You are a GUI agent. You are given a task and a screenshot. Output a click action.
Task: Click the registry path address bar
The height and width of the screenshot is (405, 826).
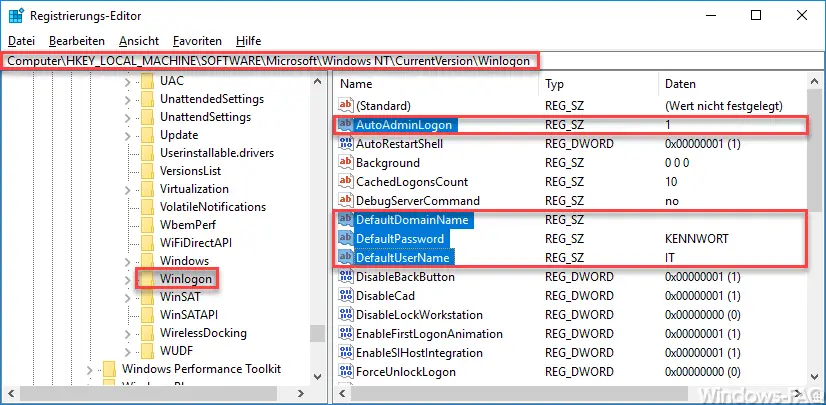click(413, 61)
